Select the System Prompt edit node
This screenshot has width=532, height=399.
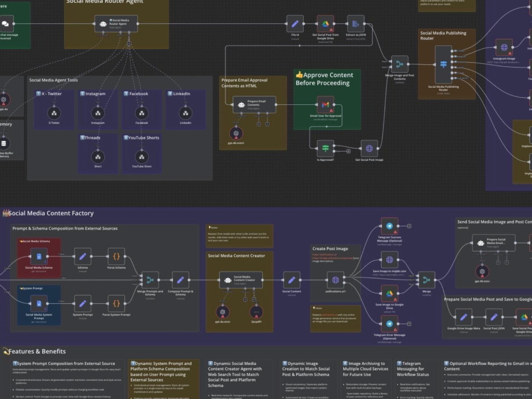coord(82,304)
